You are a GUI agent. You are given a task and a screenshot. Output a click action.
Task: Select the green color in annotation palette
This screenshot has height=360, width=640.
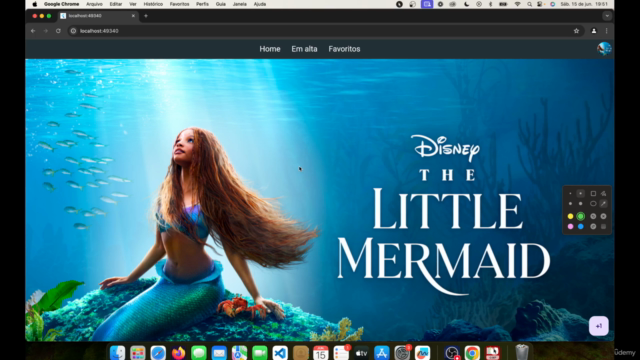click(x=580, y=216)
